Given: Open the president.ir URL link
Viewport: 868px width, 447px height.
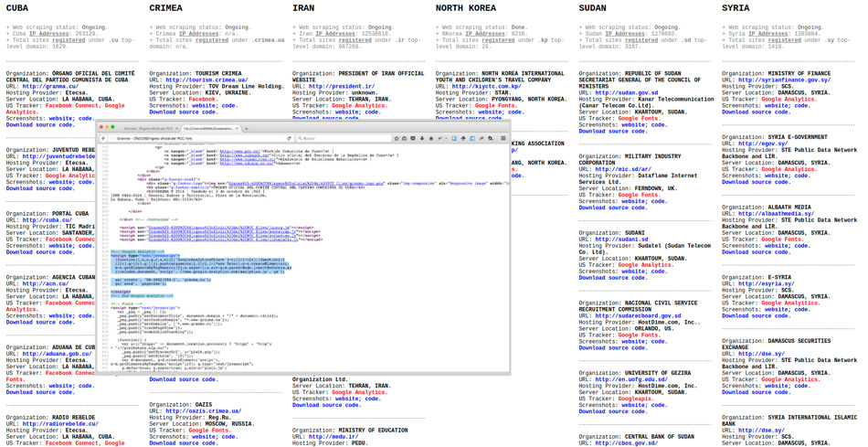Looking at the screenshot, I should coord(342,87).
